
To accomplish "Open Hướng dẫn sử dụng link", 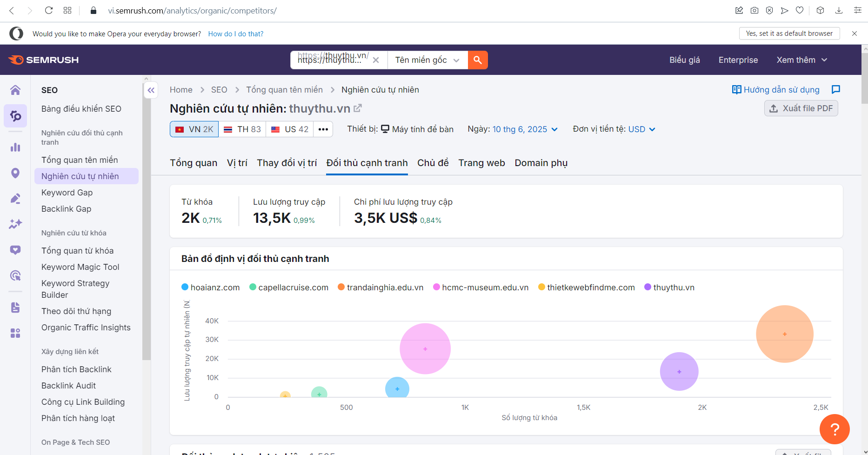I will (776, 90).
